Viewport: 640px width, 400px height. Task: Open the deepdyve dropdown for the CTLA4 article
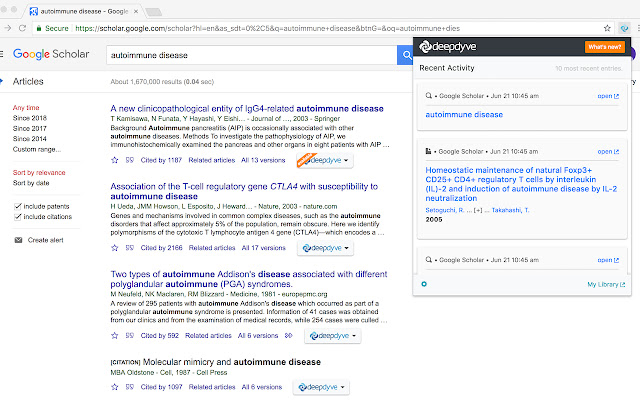325,248
